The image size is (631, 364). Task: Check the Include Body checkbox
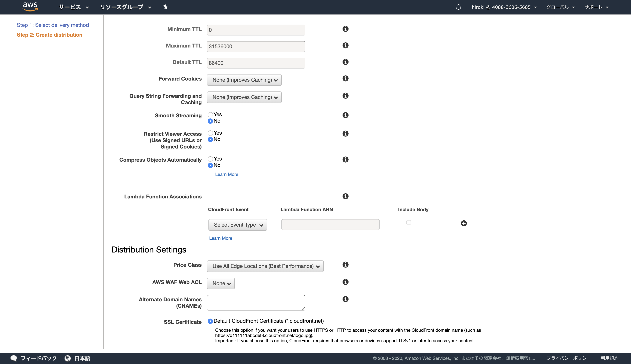[x=408, y=222]
